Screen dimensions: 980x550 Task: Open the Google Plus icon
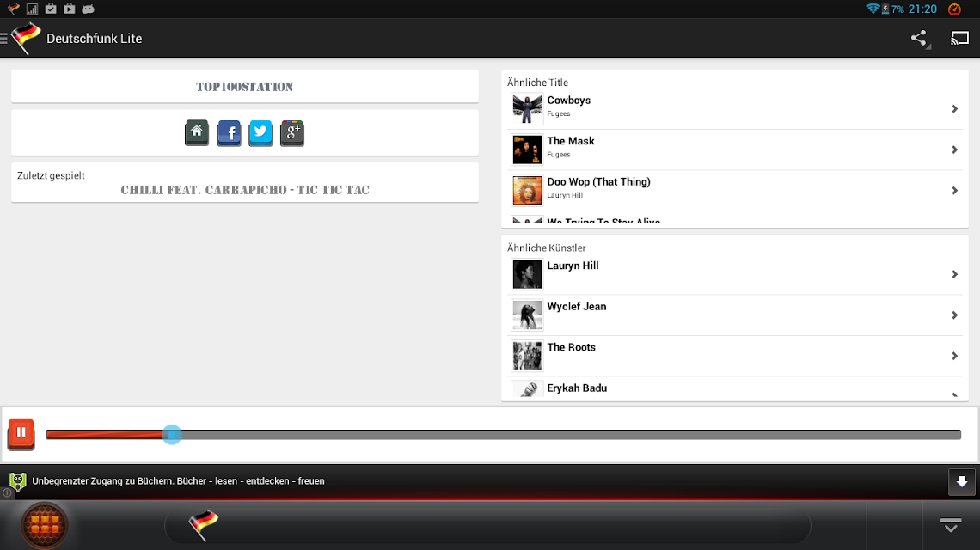tap(292, 133)
